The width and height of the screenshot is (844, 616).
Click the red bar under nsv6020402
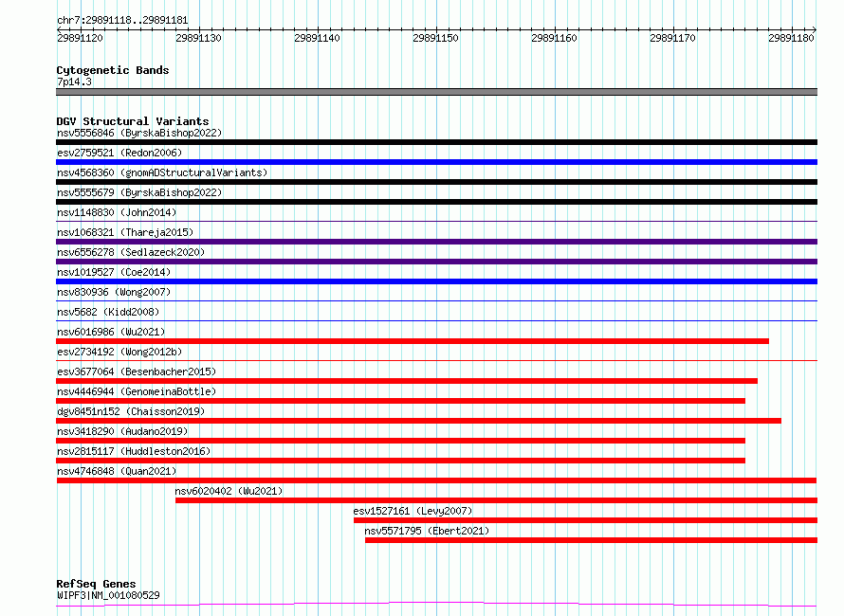(x=496, y=500)
